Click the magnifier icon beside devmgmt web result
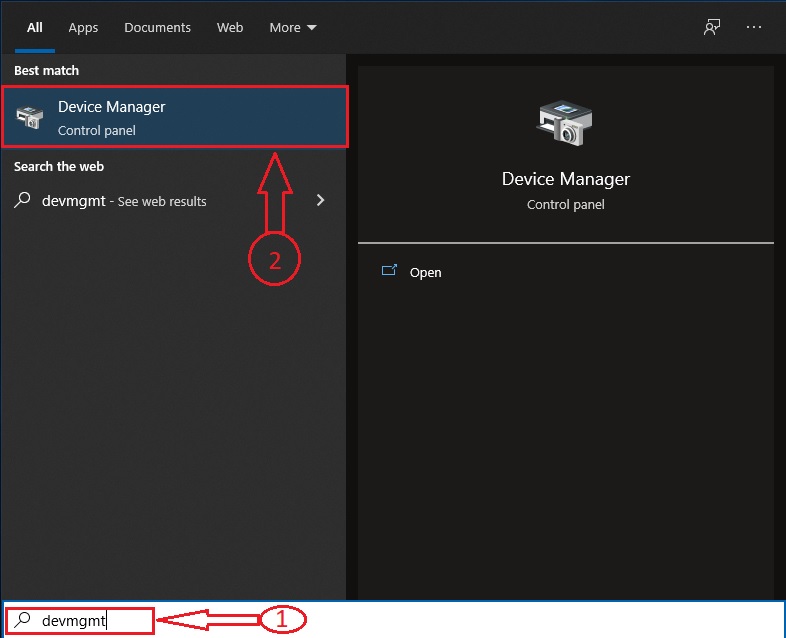The height and width of the screenshot is (638, 786). (23, 200)
